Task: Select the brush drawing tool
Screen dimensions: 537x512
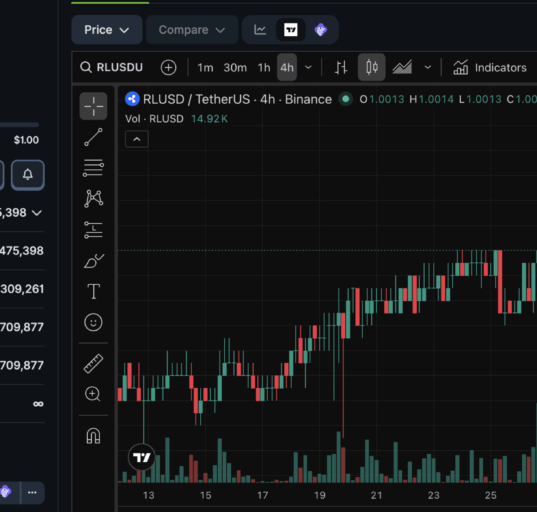Action: pos(93,261)
